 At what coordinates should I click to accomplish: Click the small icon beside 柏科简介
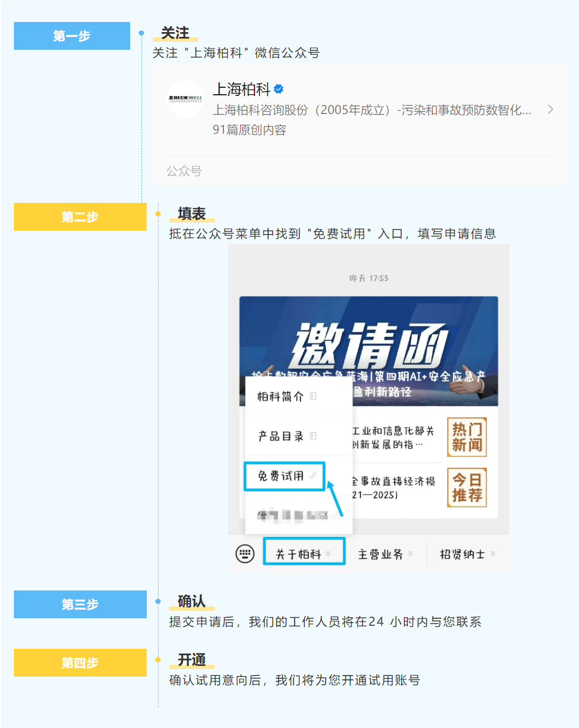313,396
